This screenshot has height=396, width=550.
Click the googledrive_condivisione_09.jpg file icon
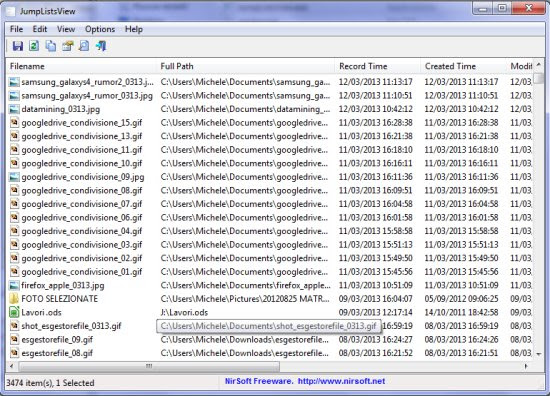[x=14, y=177]
